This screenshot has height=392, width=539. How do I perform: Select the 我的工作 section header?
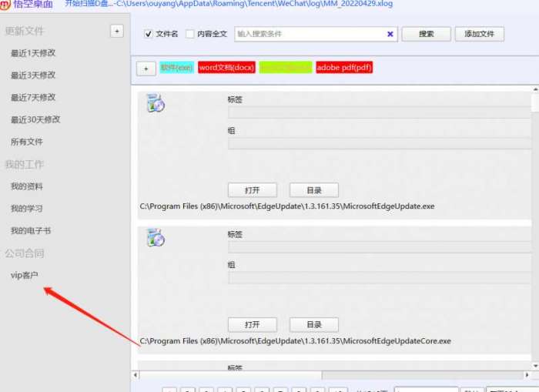tap(25, 164)
